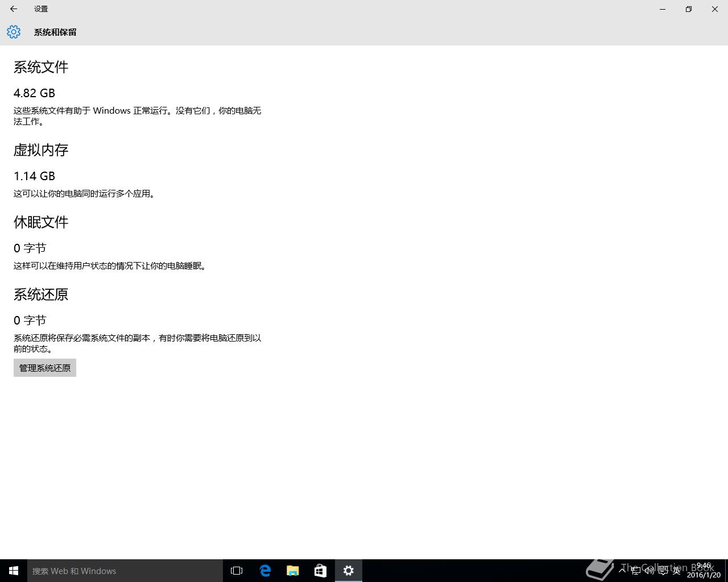Click the 管理系统还原 button

(x=45, y=368)
